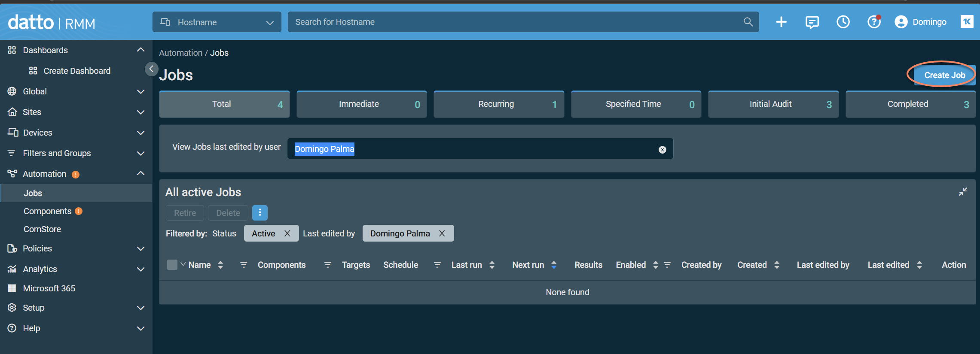Open ComStore in the sidebar
The image size is (980, 354).
(42, 229)
